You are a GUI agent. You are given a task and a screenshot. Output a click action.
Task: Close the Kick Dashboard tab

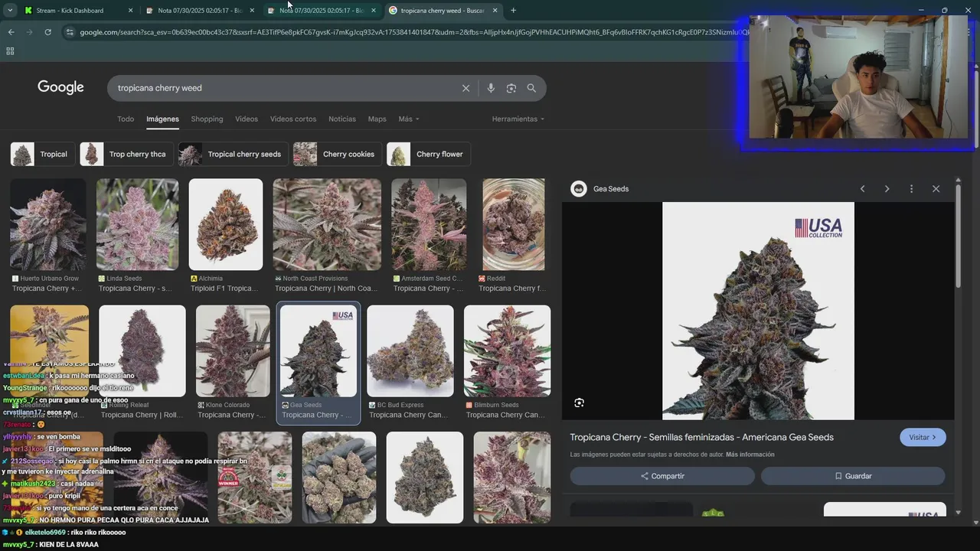130,11
